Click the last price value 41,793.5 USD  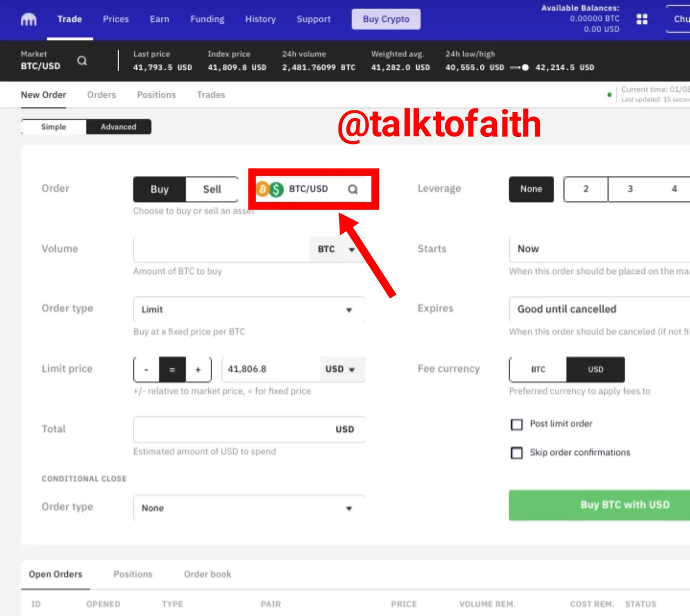pyautogui.click(x=163, y=67)
